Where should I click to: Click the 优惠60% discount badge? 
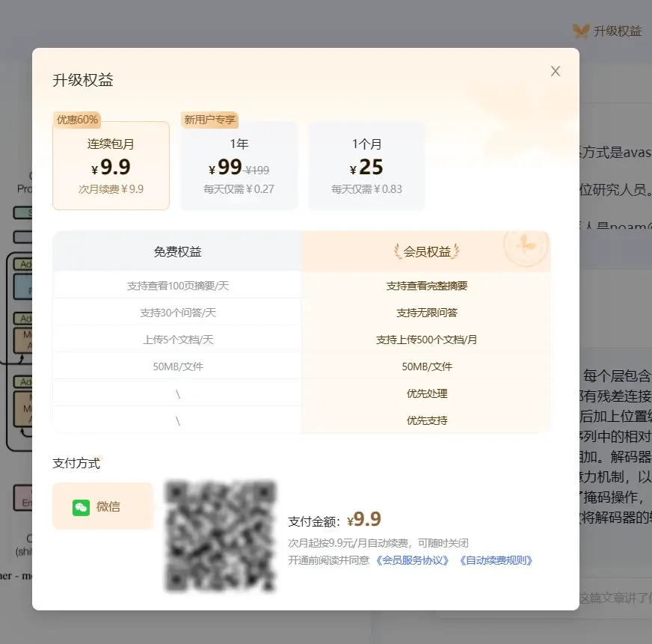point(77,120)
